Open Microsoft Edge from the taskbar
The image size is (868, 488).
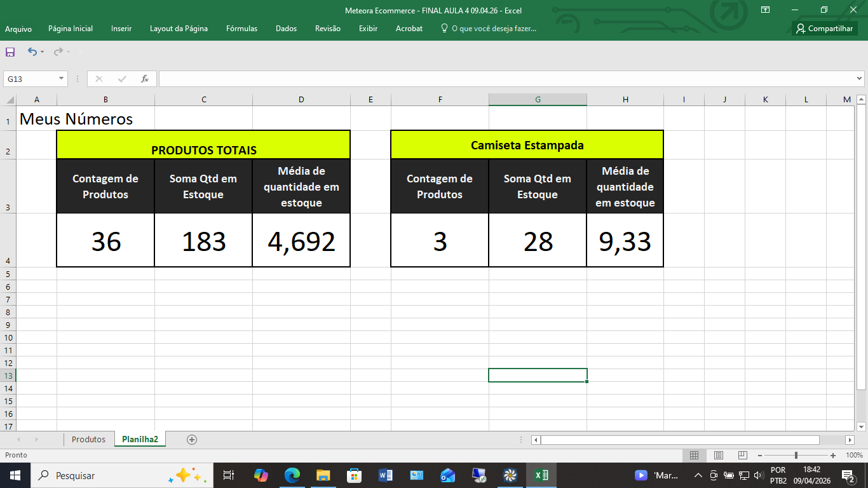[x=292, y=475]
